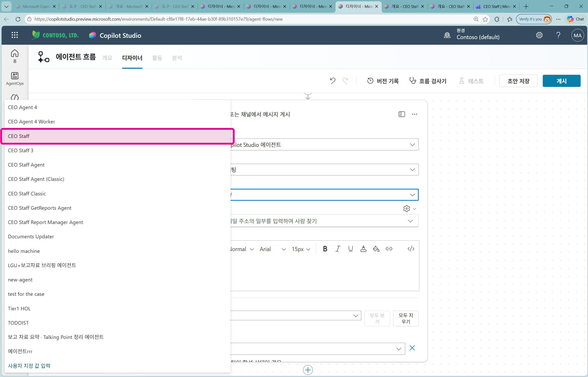Open the MA account avatar
The image size is (588, 377).
(578, 36)
